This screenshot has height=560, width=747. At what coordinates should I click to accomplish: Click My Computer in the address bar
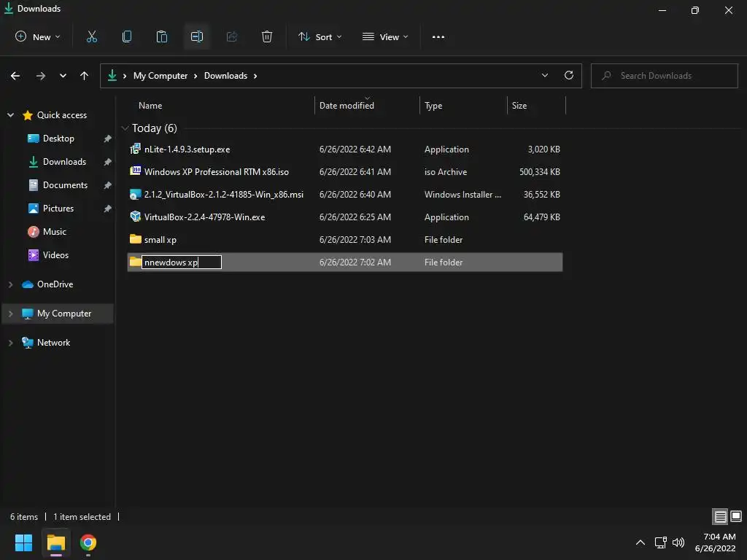point(160,76)
